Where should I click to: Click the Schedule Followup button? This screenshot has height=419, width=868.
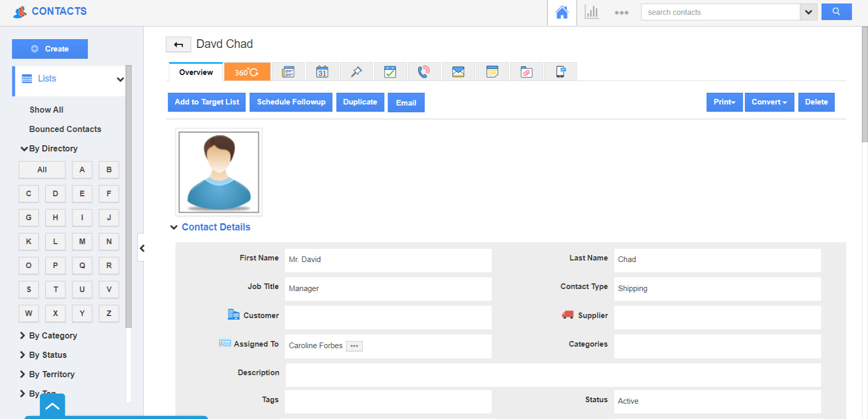(291, 102)
